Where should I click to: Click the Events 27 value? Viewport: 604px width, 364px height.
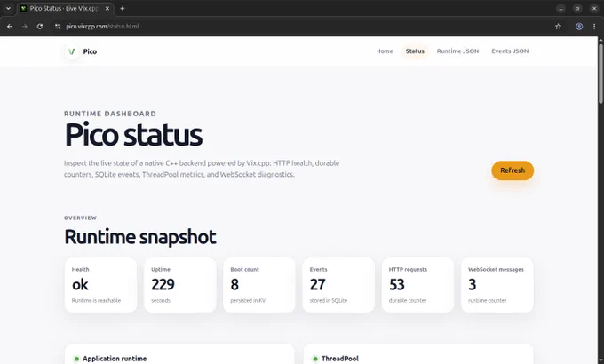pyautogui.click(x=318, y=285)
